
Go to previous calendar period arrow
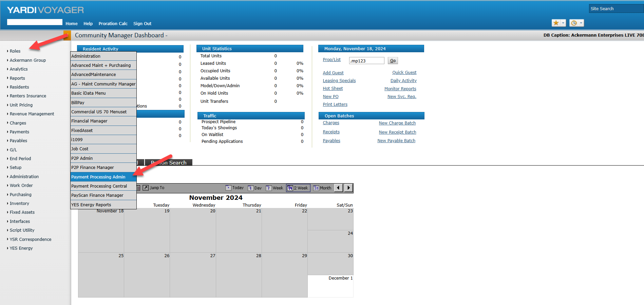tap(338, 188)
